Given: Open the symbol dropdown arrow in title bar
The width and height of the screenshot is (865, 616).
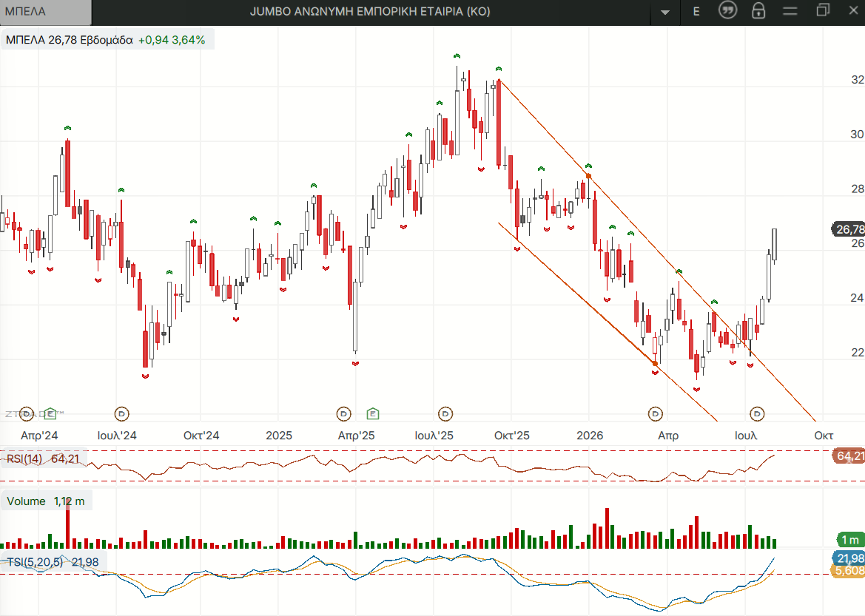Looking at the screenshot, I should [665, 12].
